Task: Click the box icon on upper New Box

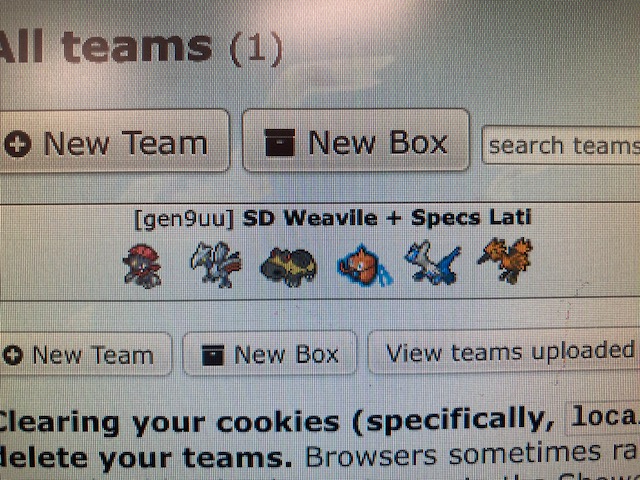Action: click(x=280, y=142)
